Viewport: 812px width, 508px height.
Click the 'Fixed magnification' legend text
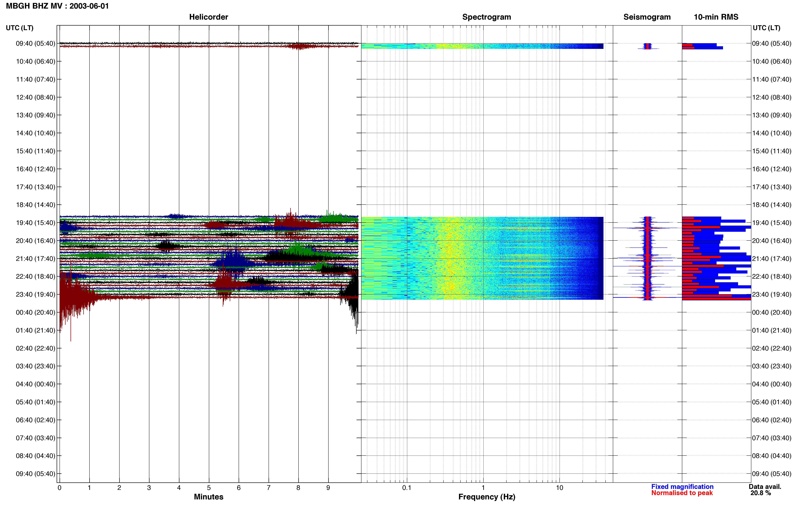coord(682,486)
